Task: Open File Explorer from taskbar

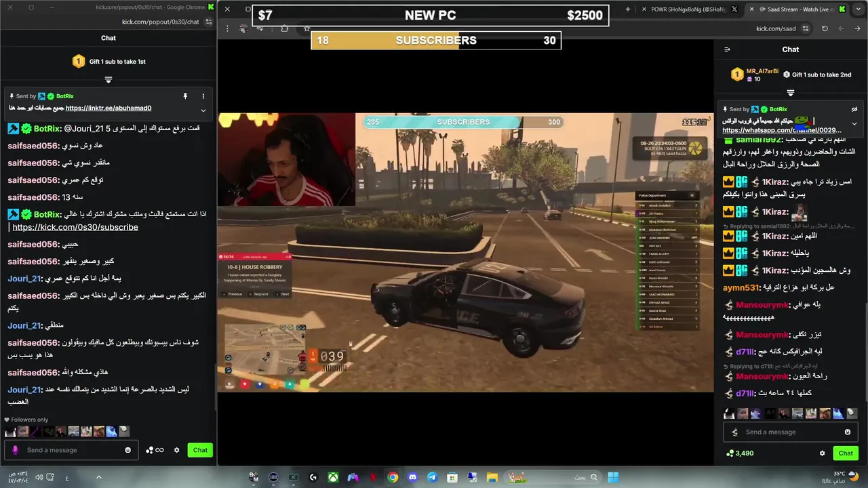Action: point(492,477)
